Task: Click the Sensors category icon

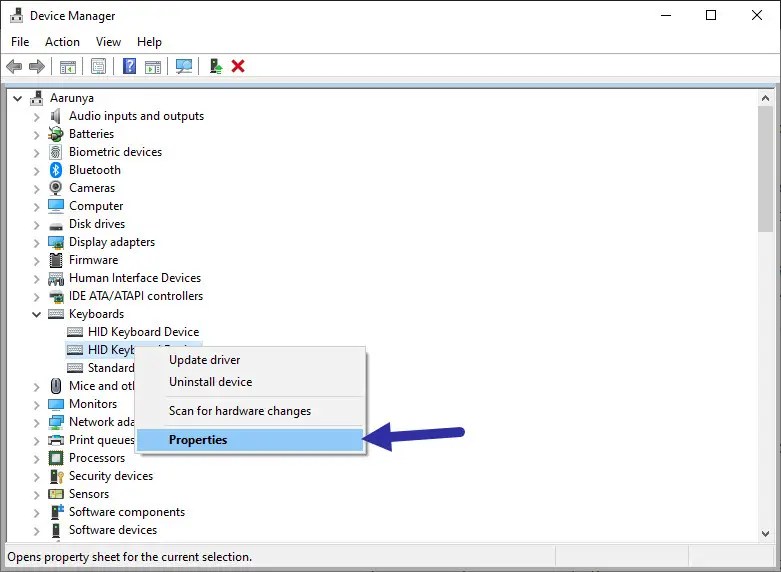Action: coord(56,494)
